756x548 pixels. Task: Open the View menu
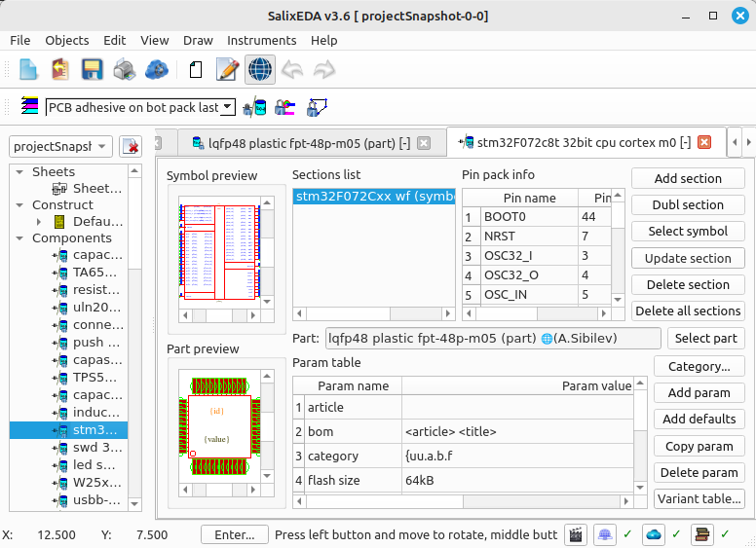pyautogui.click(x=154, y=41)
